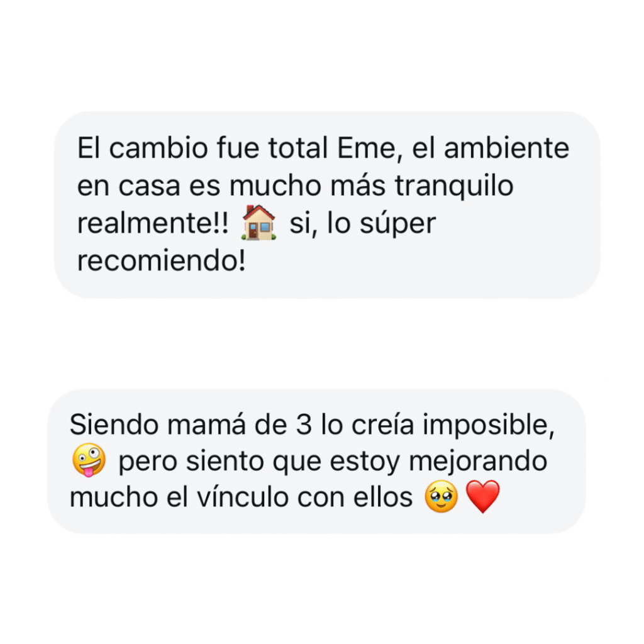This screenshot has height=644, width=644.
Task: Click the word 'imposible,' in the second message
Action: tap(489, 425)
